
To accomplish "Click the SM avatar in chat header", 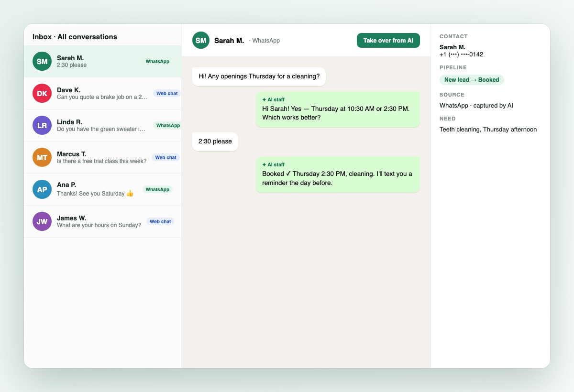I will point(201,41).
